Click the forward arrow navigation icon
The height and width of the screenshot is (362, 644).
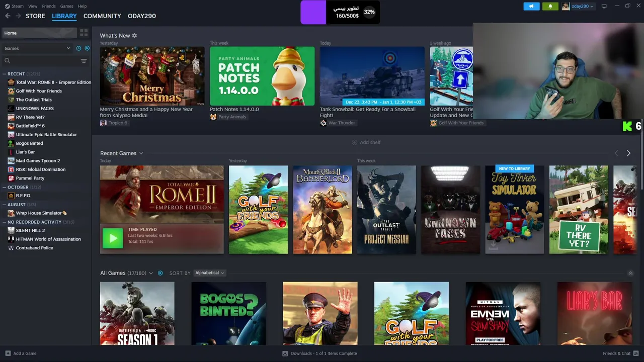coord(18,16)
